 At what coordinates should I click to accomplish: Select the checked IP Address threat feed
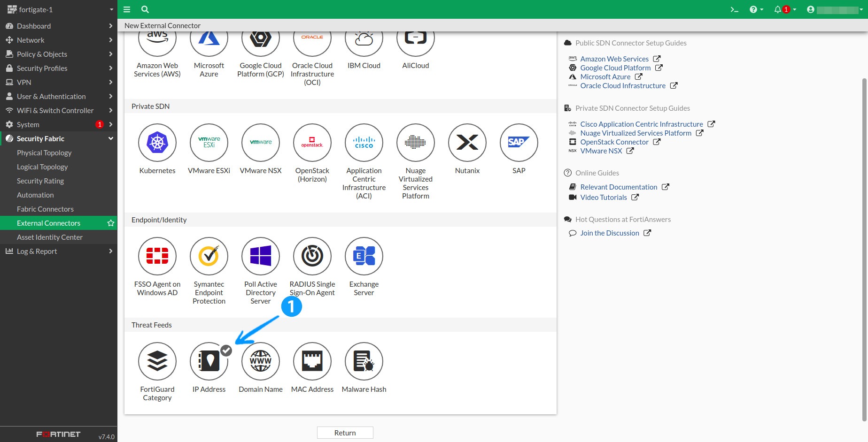tap(209, 361)
